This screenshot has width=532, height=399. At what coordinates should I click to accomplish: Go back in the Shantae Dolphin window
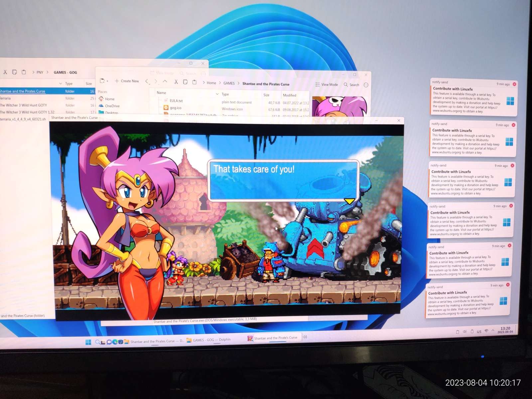pyautogui.click(x=147, y=81)
